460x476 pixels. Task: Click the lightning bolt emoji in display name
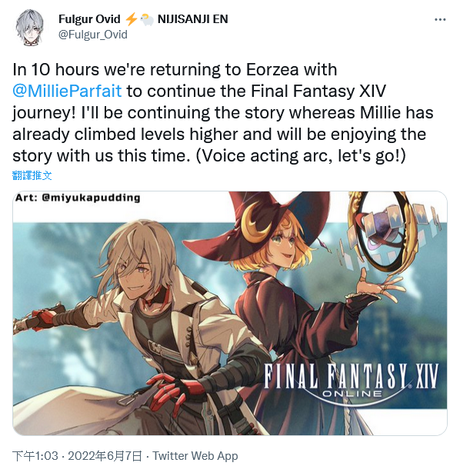[131, 19]
